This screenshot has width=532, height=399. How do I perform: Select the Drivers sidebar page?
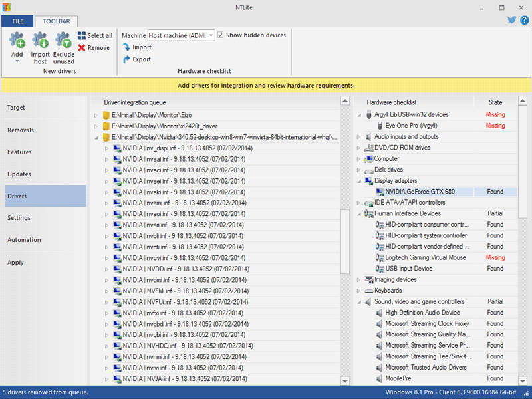46,196
